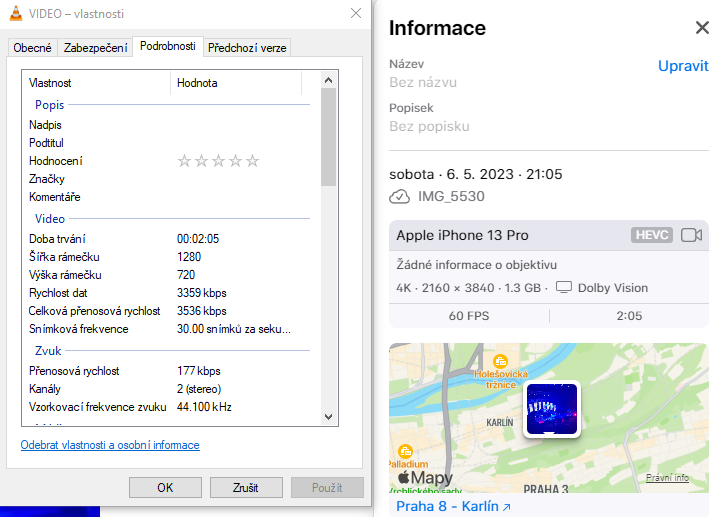The image size is (720, 517).
Task: Click Upravit in the Informace panel
Action: (683, 66)
